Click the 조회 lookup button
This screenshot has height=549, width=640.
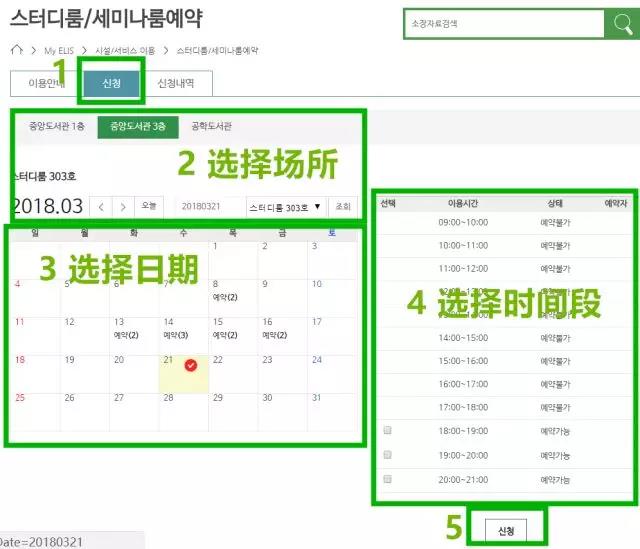tap(343, 206)
